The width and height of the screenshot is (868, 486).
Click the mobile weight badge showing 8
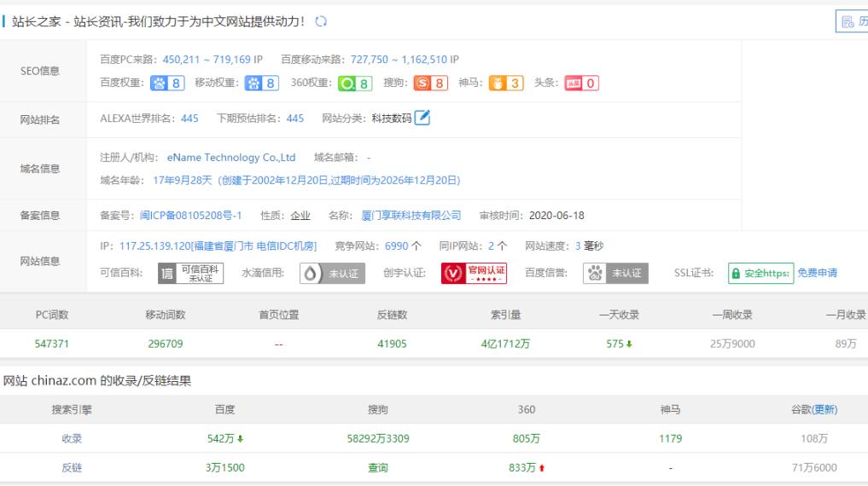click(262, 83)
